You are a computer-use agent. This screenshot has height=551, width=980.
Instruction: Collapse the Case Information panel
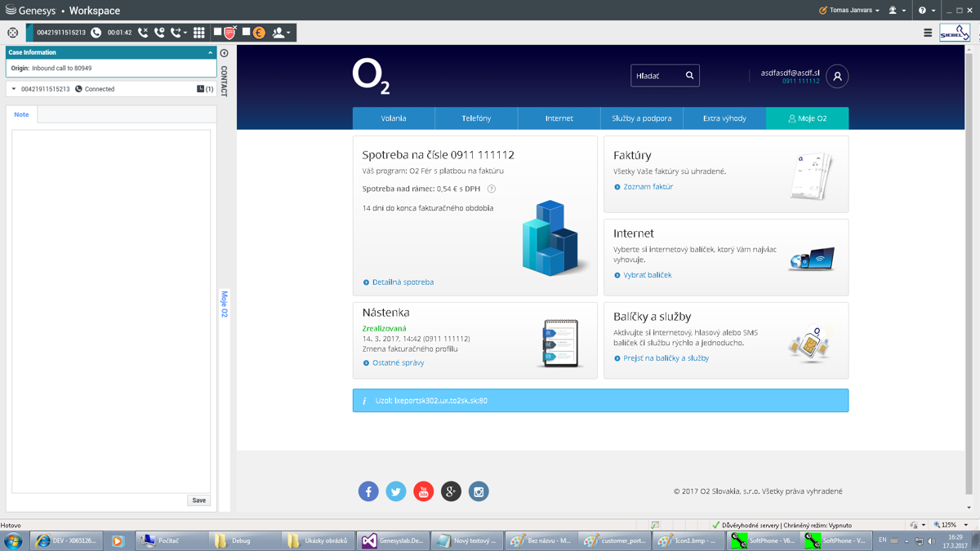point(210,52)
